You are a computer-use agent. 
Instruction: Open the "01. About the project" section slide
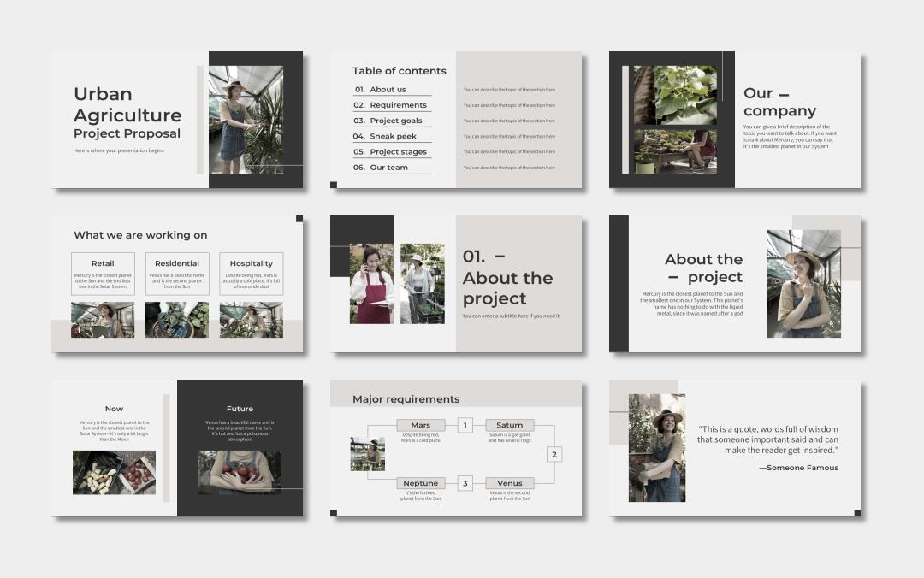tap(455, 284)
